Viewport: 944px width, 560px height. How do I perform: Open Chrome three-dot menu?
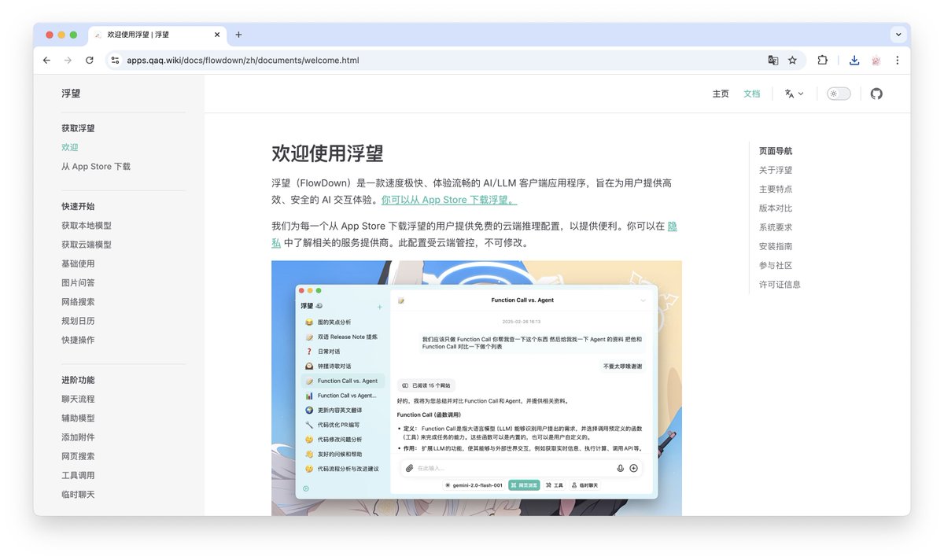pyautogui.click(x=897, y=60)
